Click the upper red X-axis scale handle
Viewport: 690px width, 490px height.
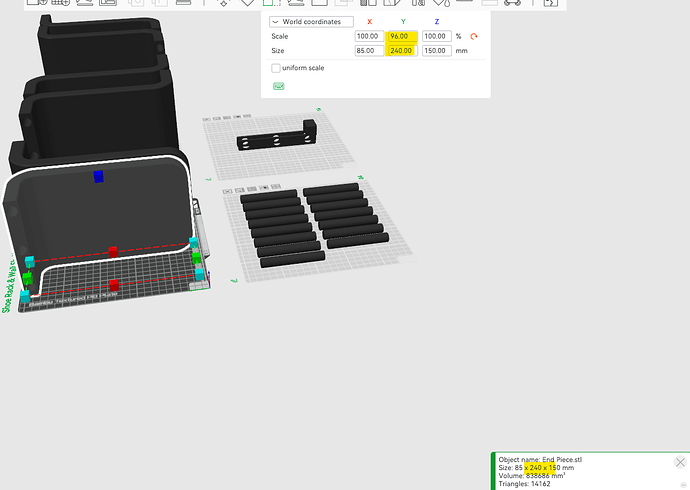pyautogui.click(x=113, y=252)
